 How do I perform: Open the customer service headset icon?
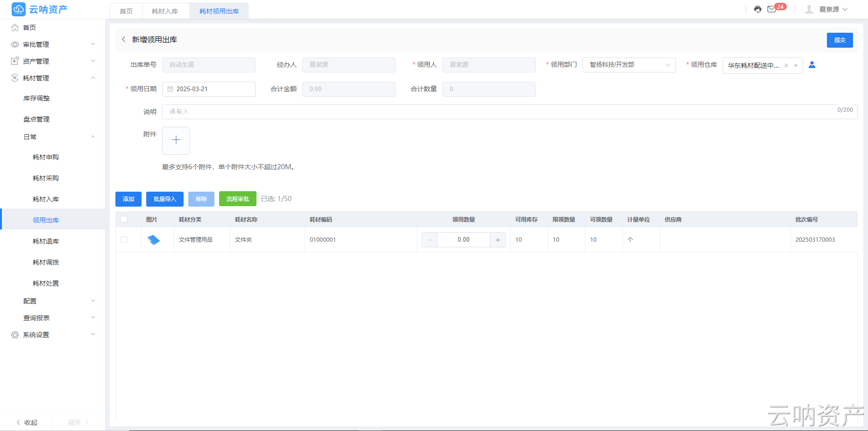[758, 9]
